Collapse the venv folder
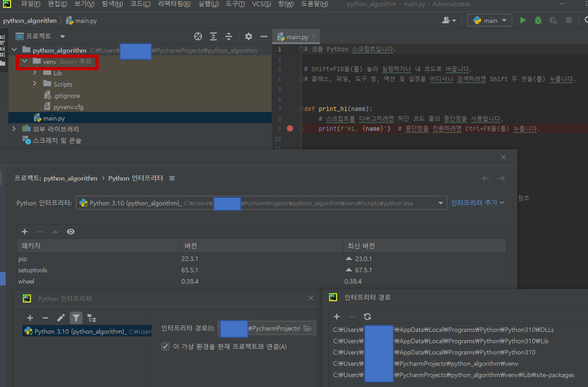This screenshot has height=387, width=588. [25, 61]
